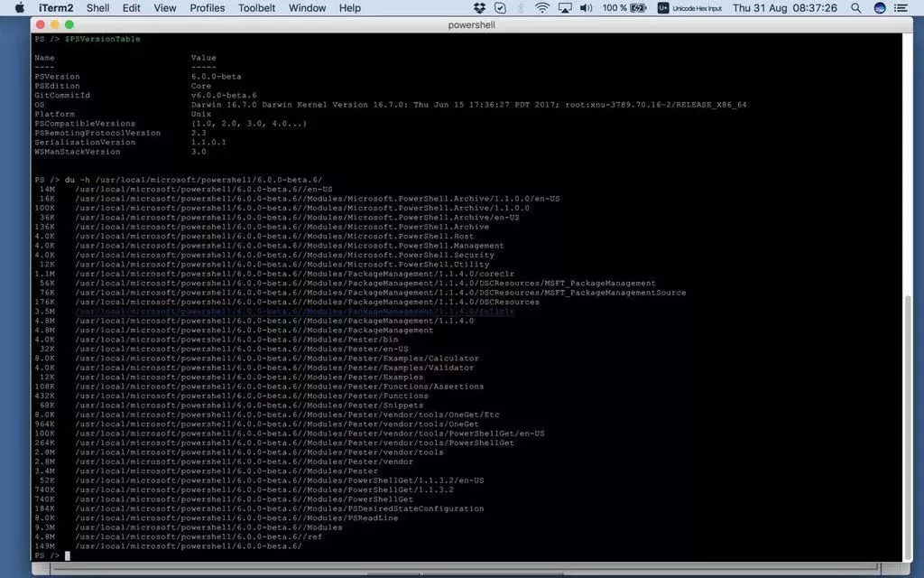Click the Bluetooth status icon
The width and height of the screenshot is (924, 578).
521,7
